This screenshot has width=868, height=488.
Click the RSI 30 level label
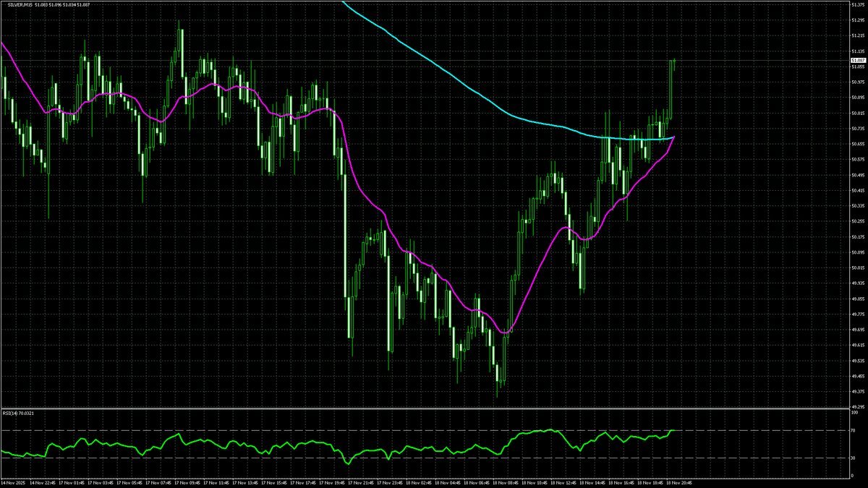[x=854, y=458]
